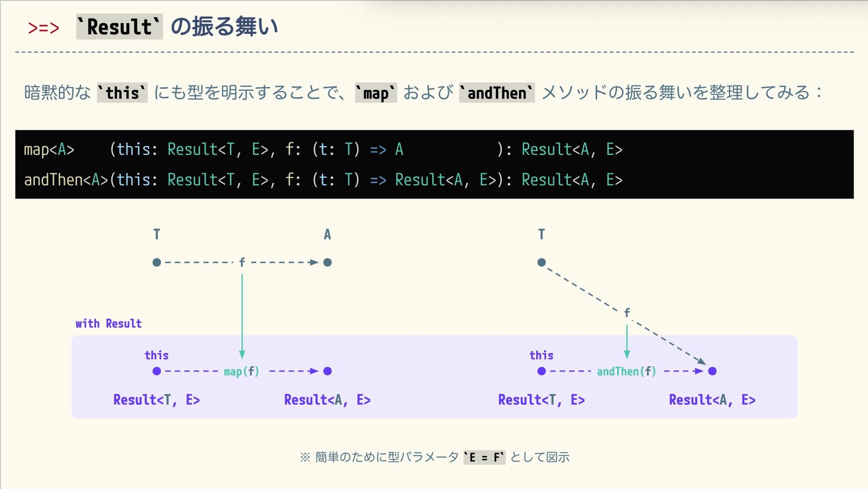Click the `this` inline code in description
868x489 pixels.
(x=122, y=93)
